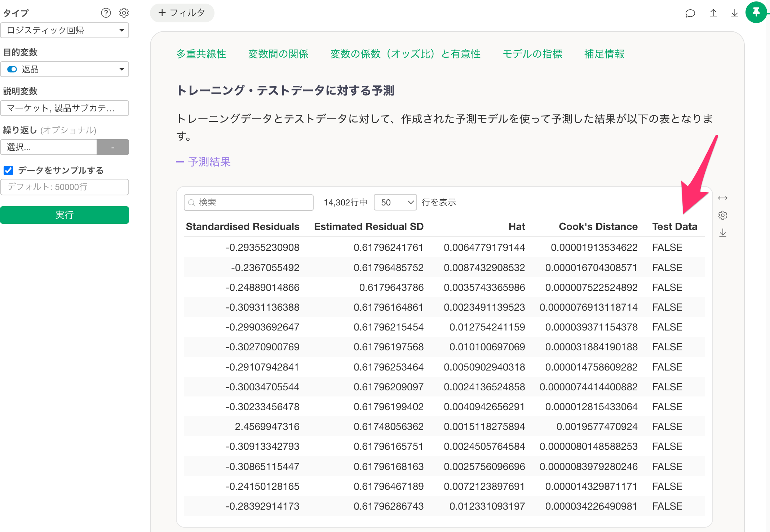Sort by the Standardised Residuals column header
Viewport: 770px width, 532px height.
(243, 226)
